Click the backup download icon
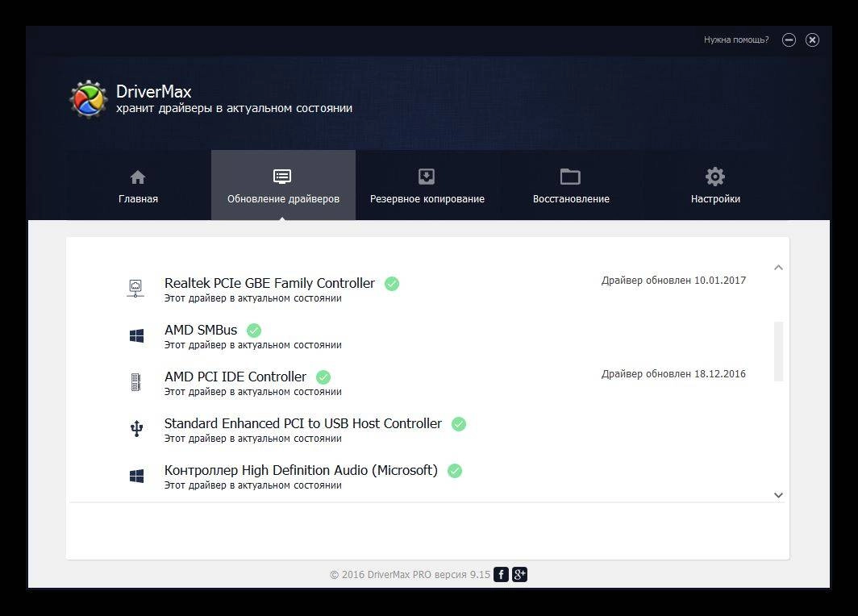The image size is (858, 616). pyautogui.click(x=427, y=177)
